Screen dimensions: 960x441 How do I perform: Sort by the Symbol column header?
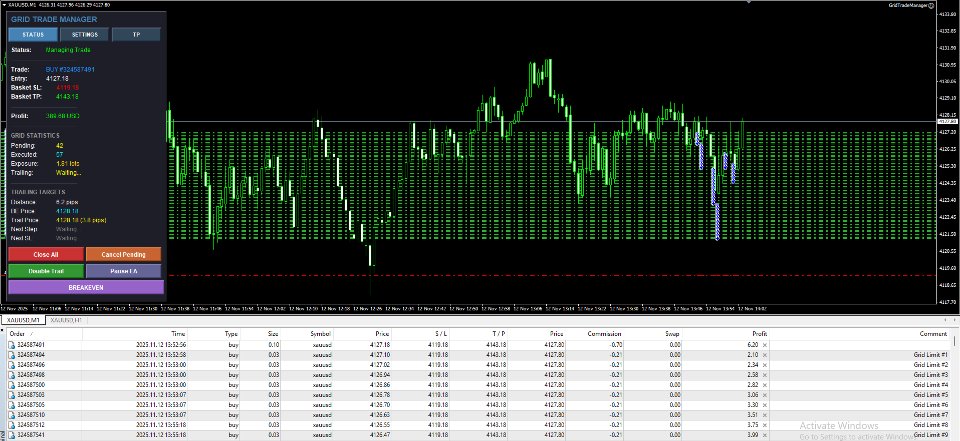pos(320,334)
